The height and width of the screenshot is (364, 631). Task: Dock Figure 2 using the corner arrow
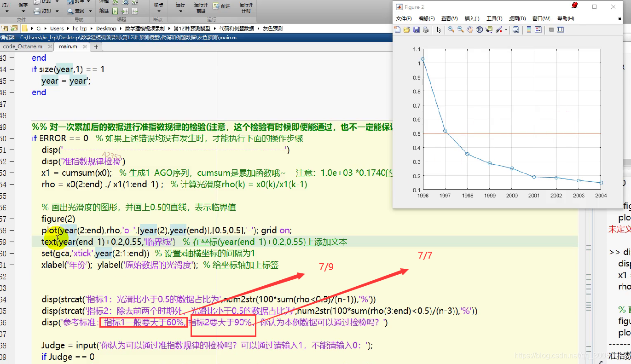(x=619, y=19)
